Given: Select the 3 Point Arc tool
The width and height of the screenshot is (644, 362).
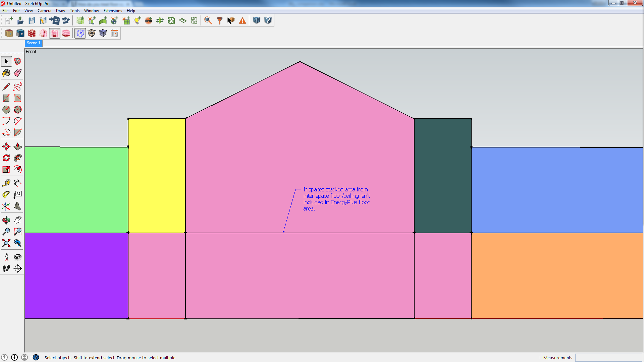Looking at the screenshot, I should pyautogui.click(x=6, y=132).
